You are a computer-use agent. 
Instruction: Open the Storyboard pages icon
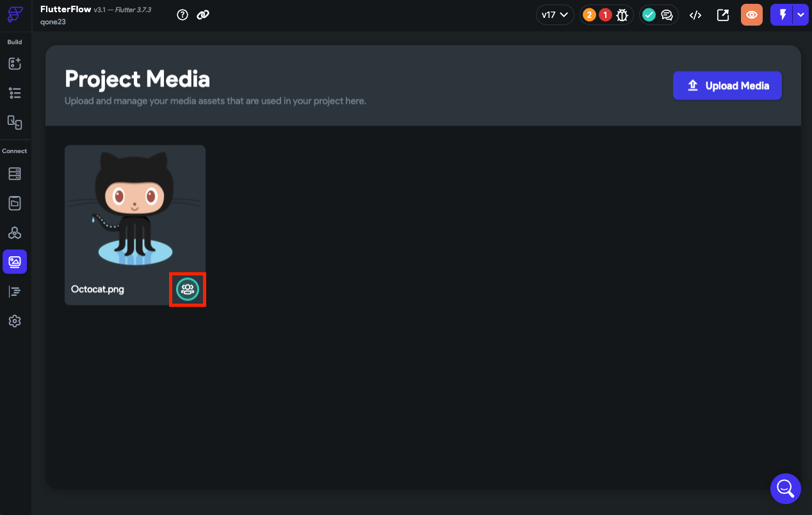pyautogui.click(x=15, y=122)
